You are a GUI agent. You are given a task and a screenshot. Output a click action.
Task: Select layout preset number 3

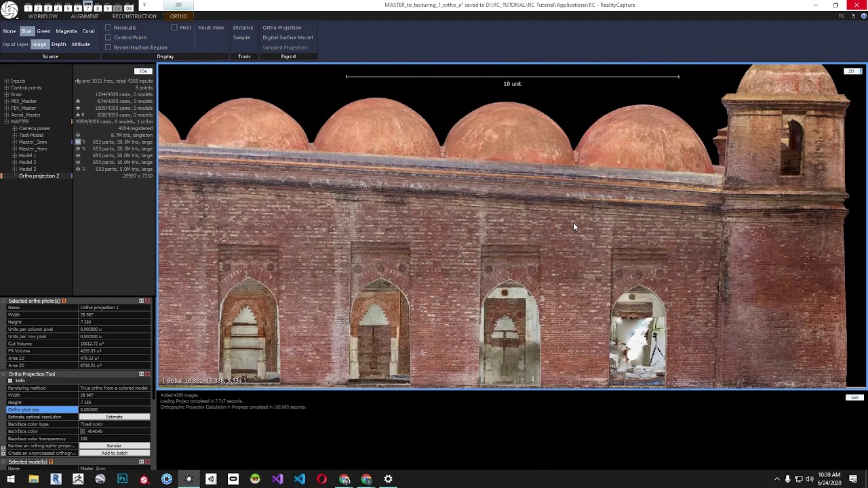pos(47,8)
